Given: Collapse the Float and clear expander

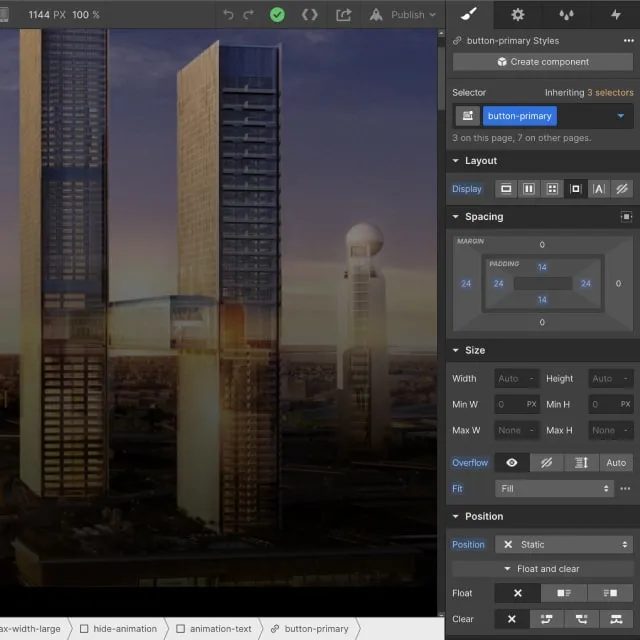Looking at the screenshot, I should coord(542,569).
